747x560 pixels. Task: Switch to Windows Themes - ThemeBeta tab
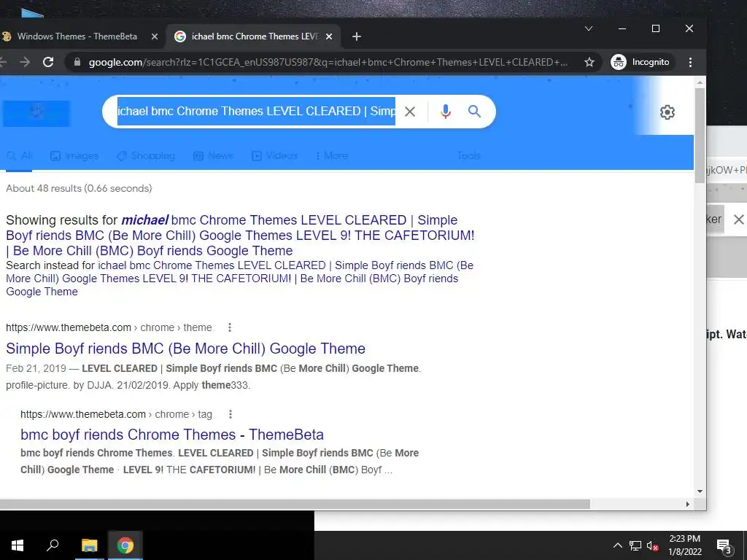point(77,36)
